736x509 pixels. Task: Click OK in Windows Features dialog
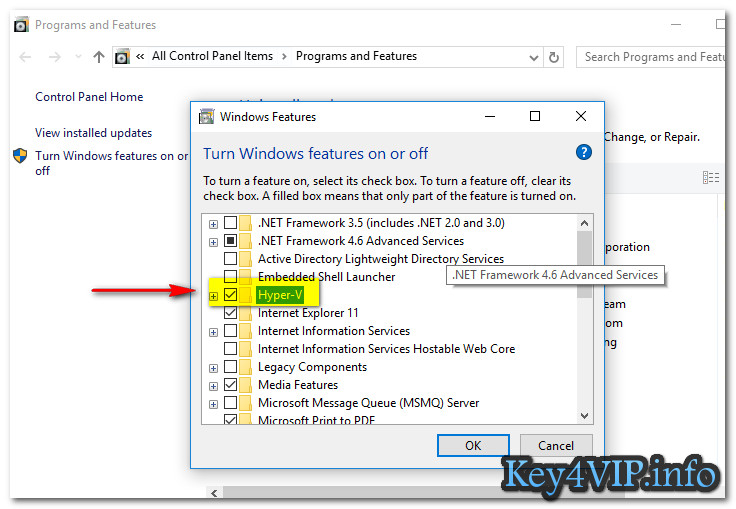coord(473,445)
